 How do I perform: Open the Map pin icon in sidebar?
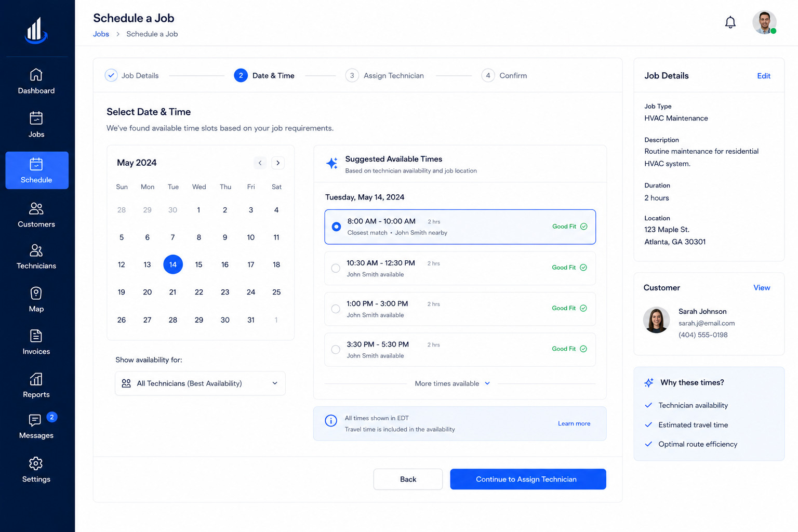(36, 294)
